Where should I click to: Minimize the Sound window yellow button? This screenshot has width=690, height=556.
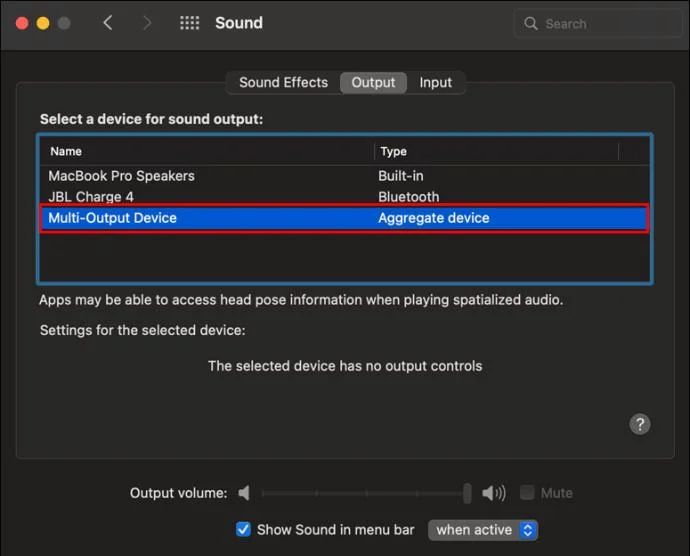coord(43,23)
